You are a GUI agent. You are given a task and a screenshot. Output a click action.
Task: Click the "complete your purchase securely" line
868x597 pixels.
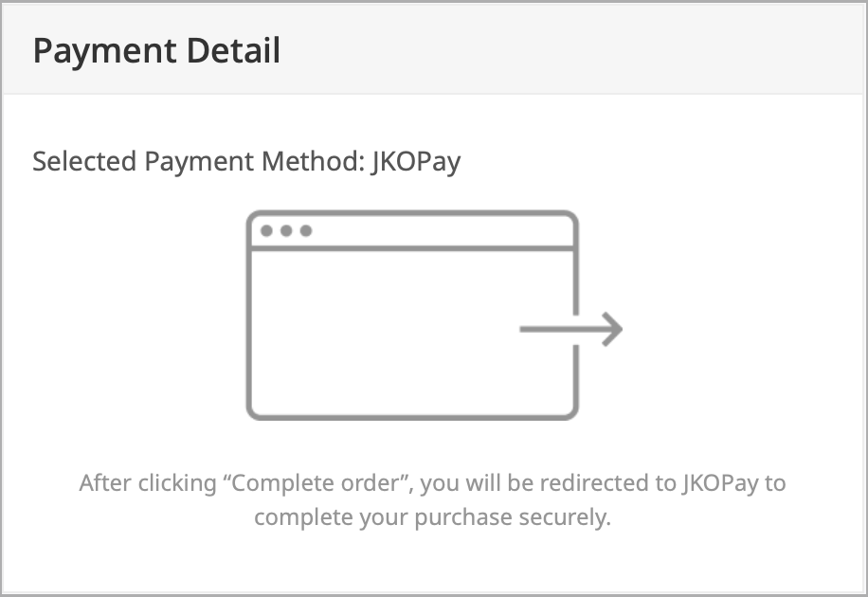pos(432,517)
